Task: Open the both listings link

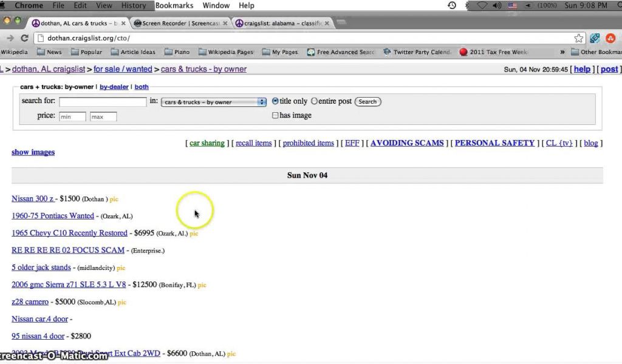Action: [141, 87]
